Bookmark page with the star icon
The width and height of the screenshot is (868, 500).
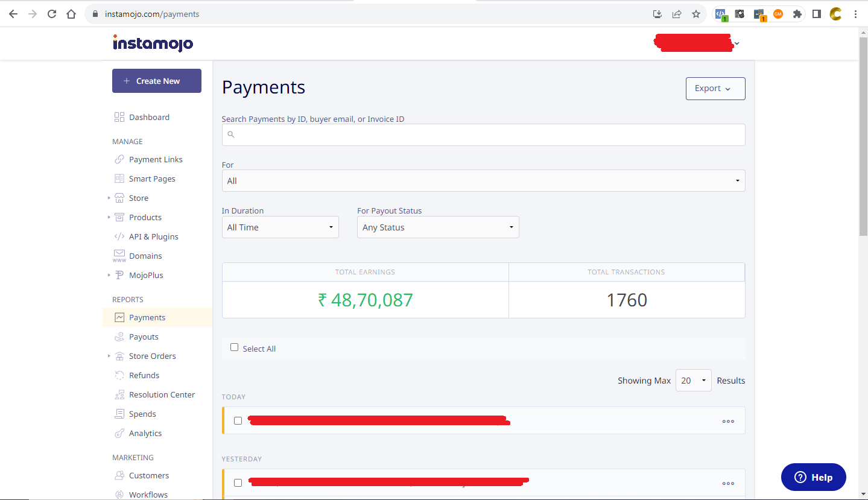tap(696, 14)
